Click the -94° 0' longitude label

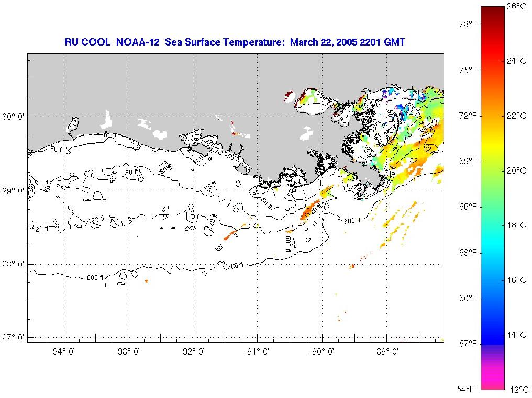62,352
